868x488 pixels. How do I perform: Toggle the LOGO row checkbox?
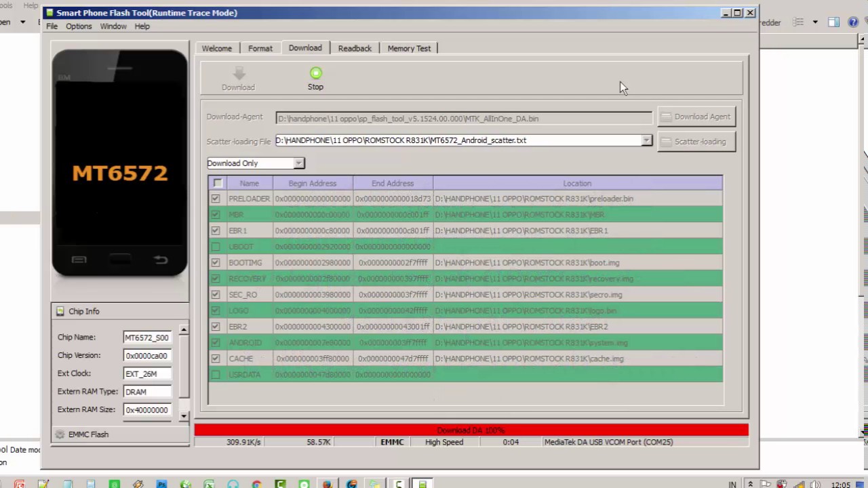(216, 310)
